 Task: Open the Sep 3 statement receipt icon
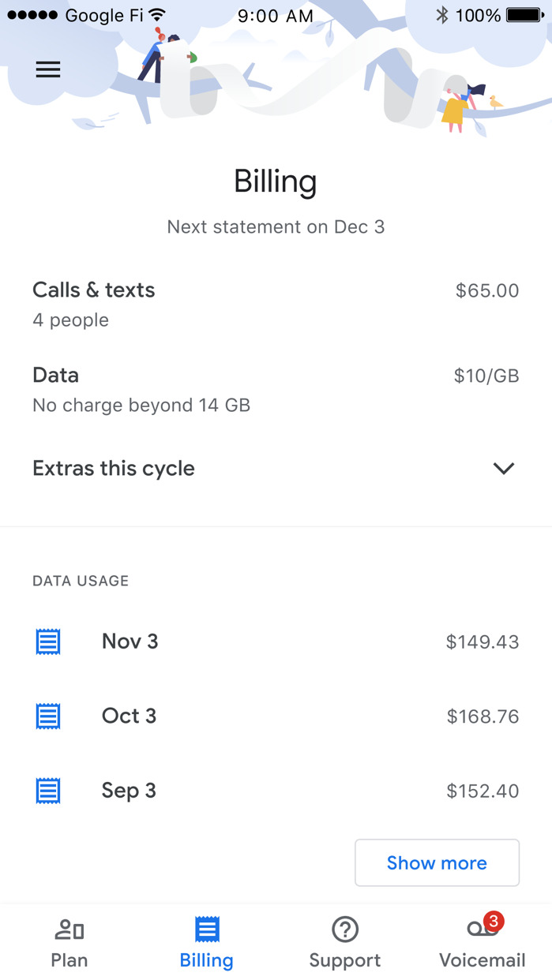click(47, 790)
